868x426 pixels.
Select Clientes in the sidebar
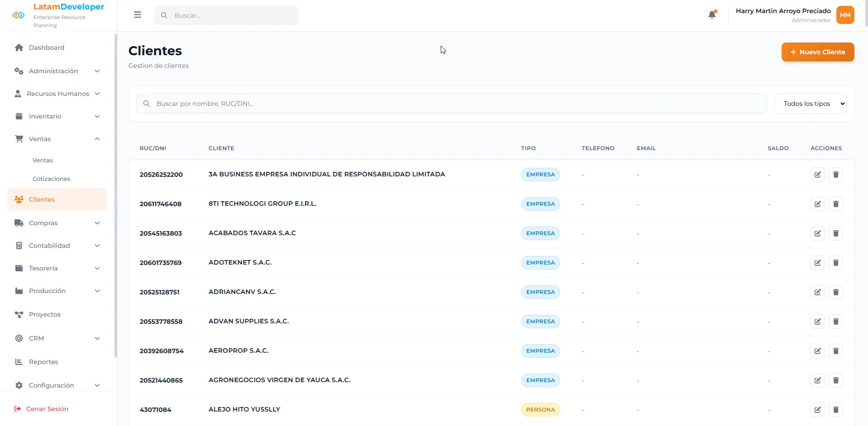coord(57,199)
